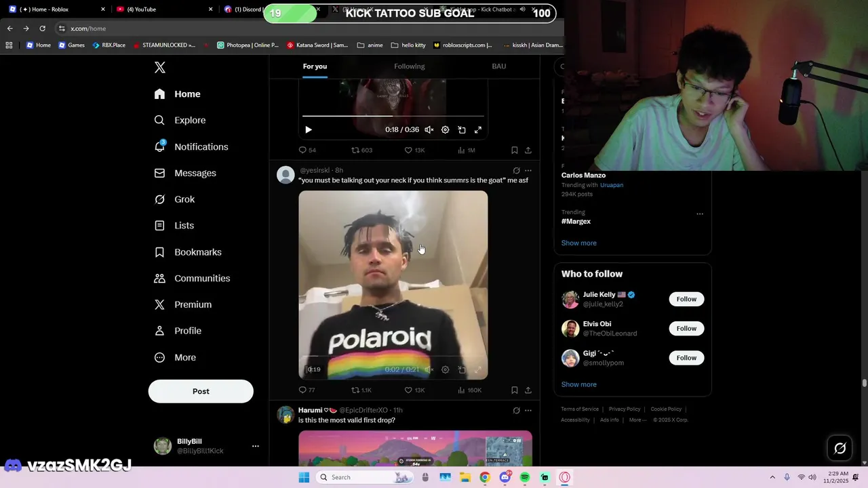Switch to the Following tab
The width and height of the screenshot is (868, 488).
(x=410, y=66)
